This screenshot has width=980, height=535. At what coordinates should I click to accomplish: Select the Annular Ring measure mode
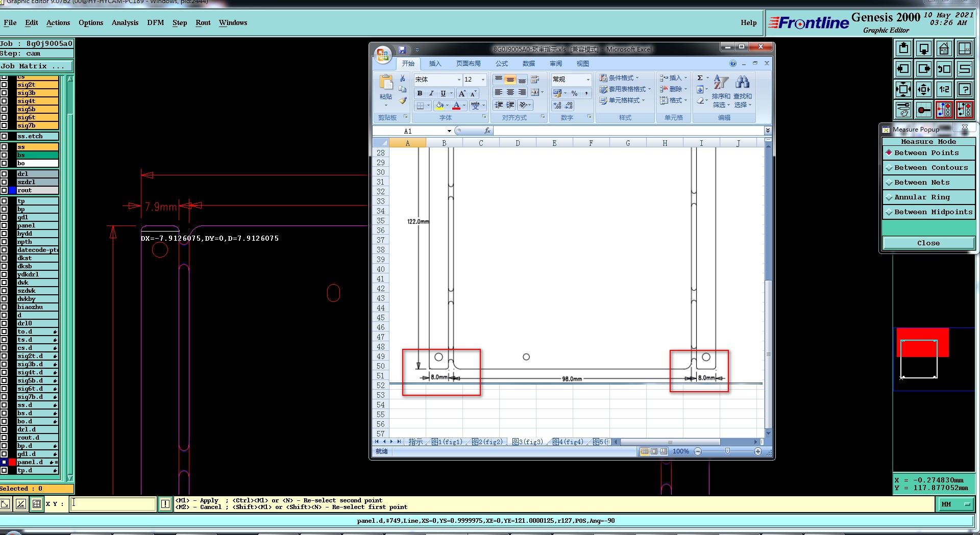tap(928, 197)
